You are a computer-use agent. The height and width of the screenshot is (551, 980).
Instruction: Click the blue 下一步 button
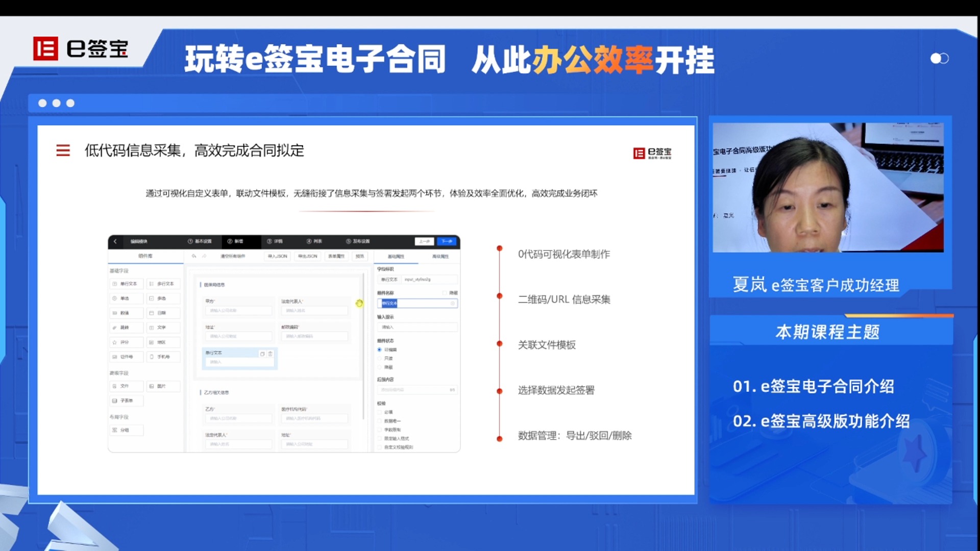(447, 241)
